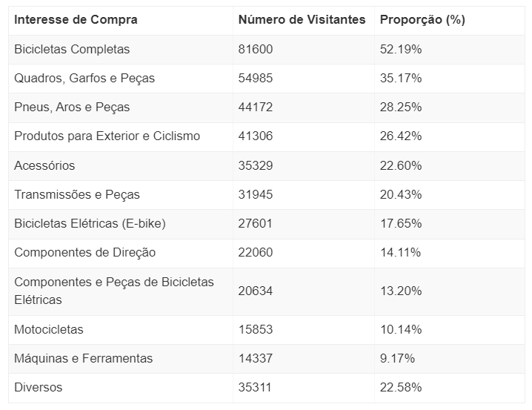This screenshot has width=532, height=410.
Task: Click 'Produtos para Exterior e Ciclismo' cell
Action: (107, 136)
